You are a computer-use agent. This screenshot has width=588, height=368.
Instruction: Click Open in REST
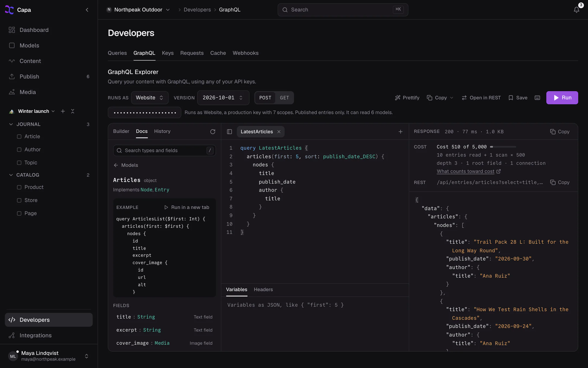[x=481, y=98]
